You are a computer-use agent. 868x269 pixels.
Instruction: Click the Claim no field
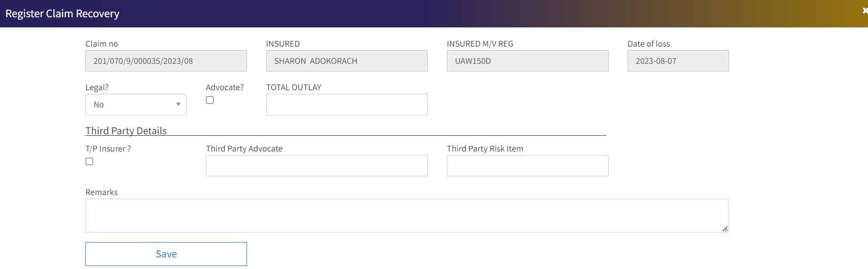tap(166, 61)
